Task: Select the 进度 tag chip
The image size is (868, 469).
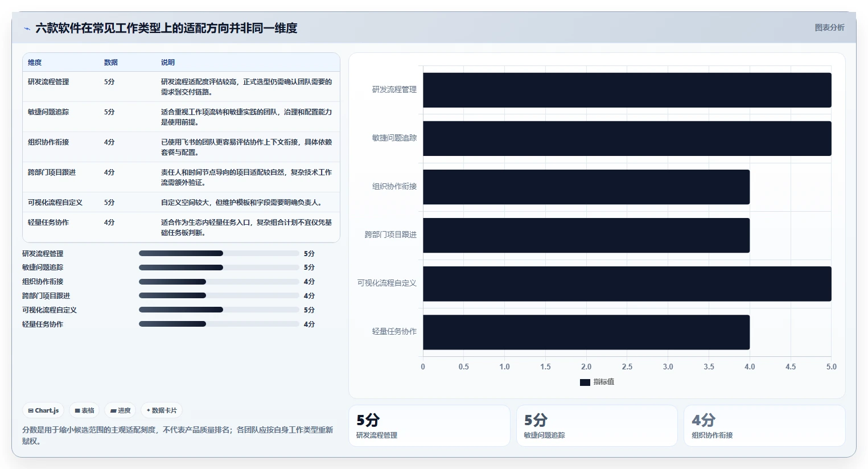Action: [121, 410]
